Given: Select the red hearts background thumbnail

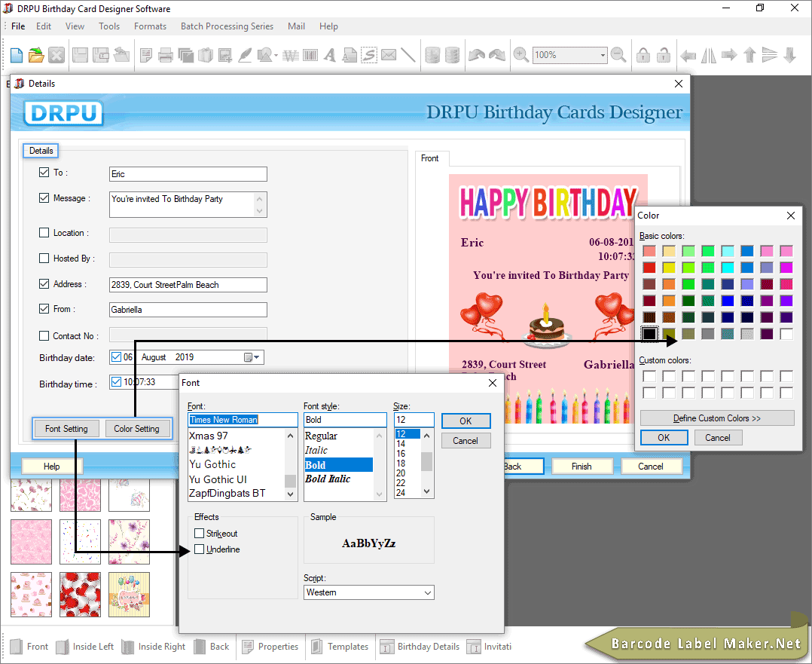Looking at the screenshot, I should pos(81,595).
